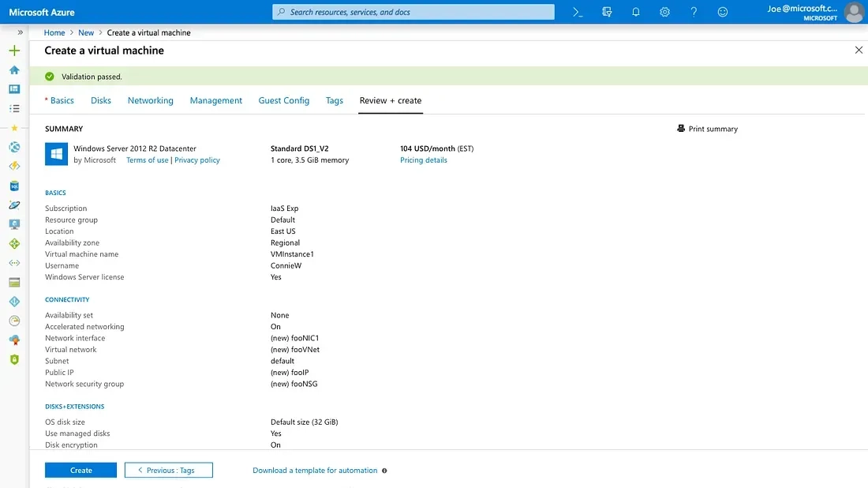Viewport: 868px width, 488px height.
Task: Click the printer icon beside Print summary
Action: click(681, 129)
